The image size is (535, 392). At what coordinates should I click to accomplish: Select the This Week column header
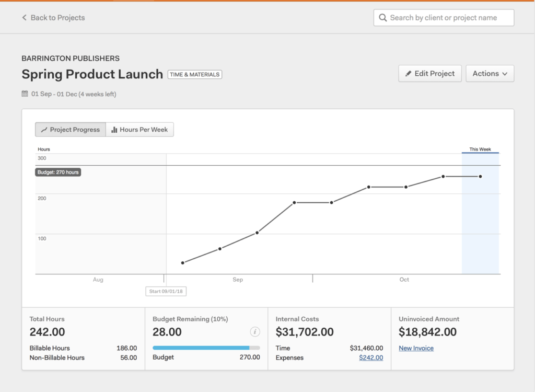(x=480, y=149)
